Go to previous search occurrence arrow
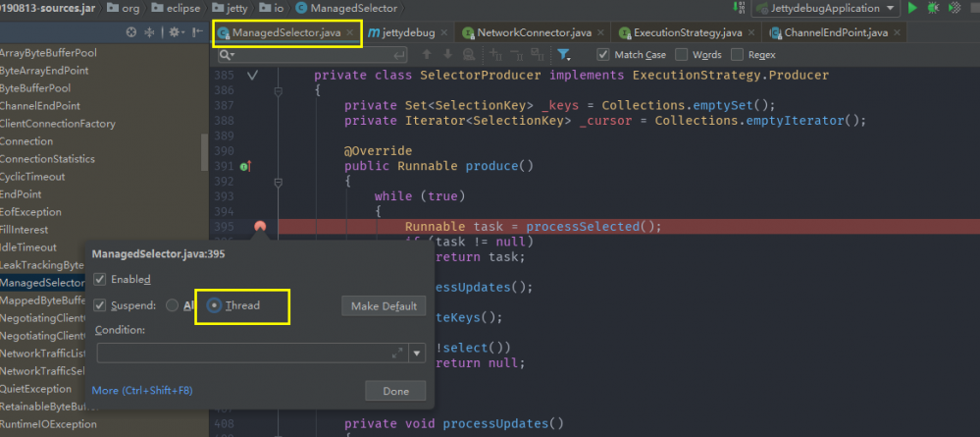The image size is (980, 437). (x=425, y=55)
